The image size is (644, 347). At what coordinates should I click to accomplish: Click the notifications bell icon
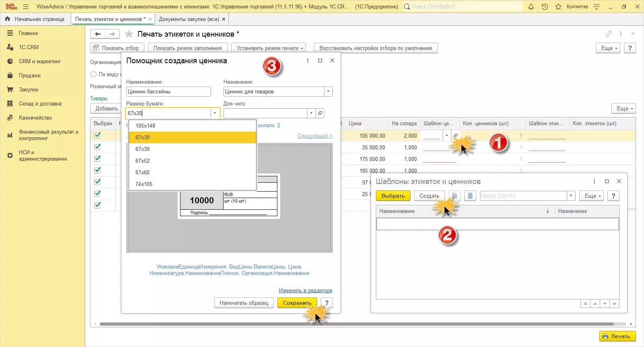[x=531, y=6]
